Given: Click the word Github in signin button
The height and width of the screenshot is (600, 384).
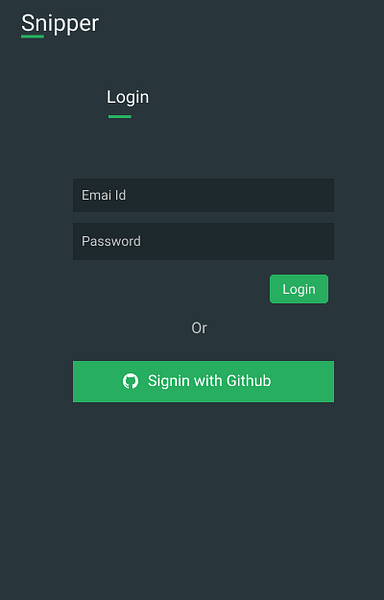Looking at the screenshot, I should pos(249,381).
